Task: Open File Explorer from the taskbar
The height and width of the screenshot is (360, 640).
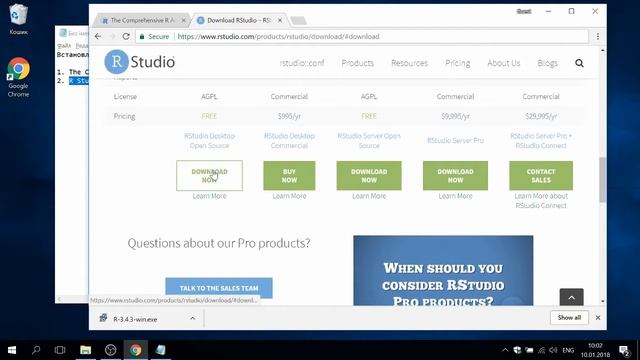Action: (x=85, y=350)
